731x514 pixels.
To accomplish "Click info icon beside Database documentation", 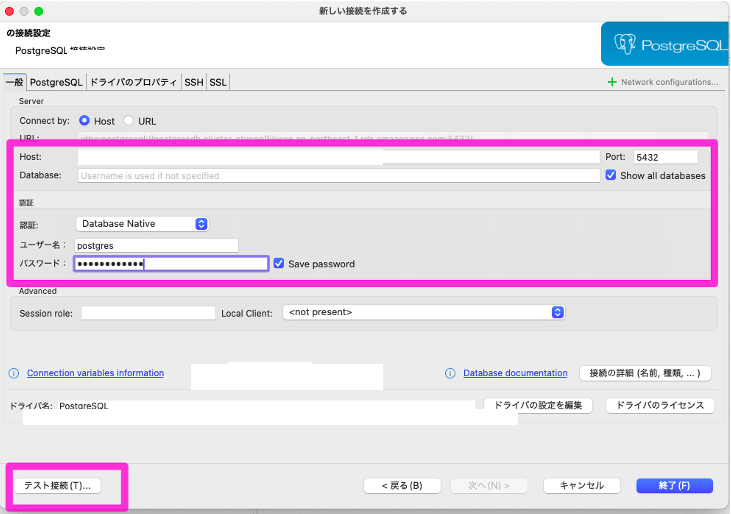I will coord(450,373).
